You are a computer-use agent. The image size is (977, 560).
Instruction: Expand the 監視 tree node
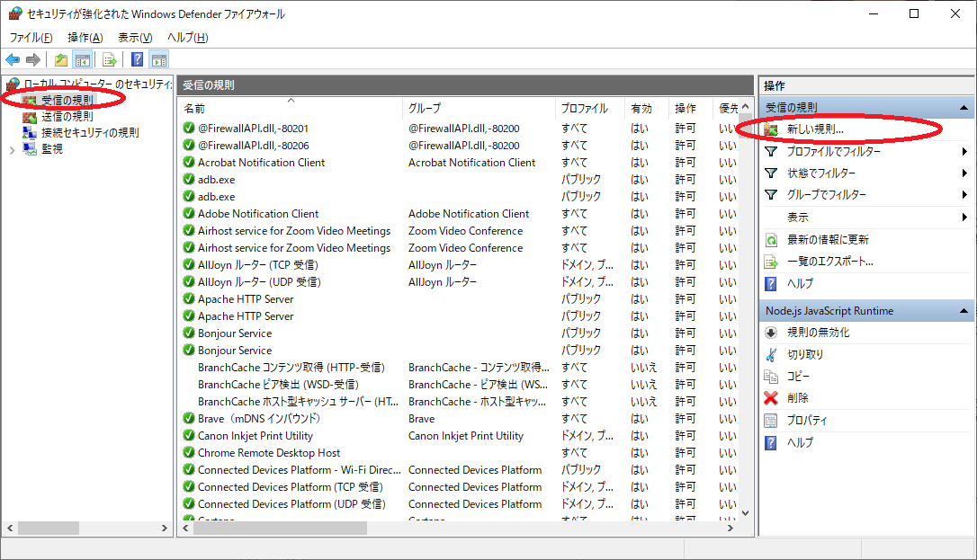point(12,149)
